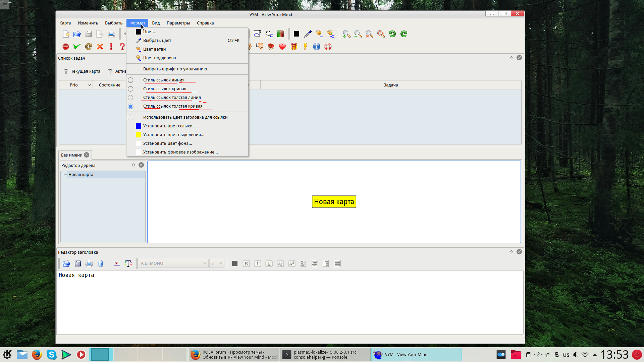
Task: Click the zoom in magnifier icon
Action: point(346,34)
